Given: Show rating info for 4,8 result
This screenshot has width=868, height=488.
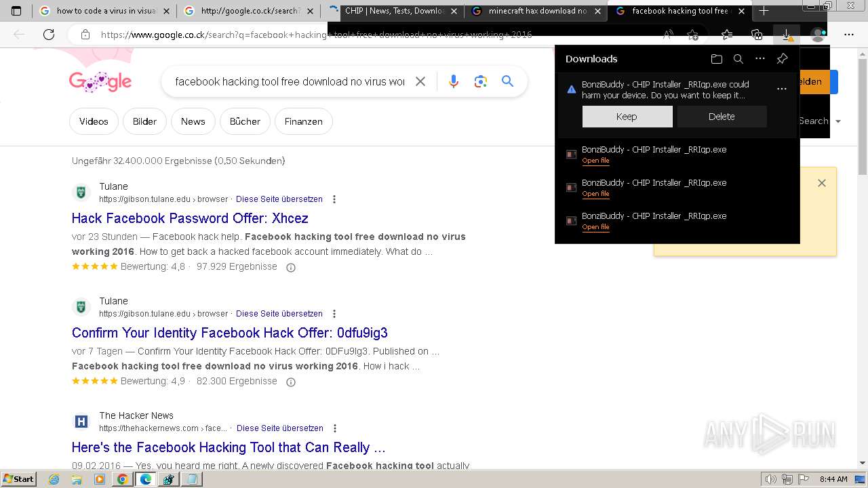Looking at the screenshot, I should [x=291, y=267].
